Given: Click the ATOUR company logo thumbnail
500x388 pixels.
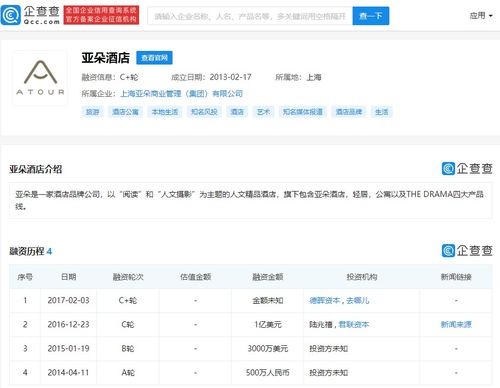Looking at the screenshot, I should coord(40,78).
